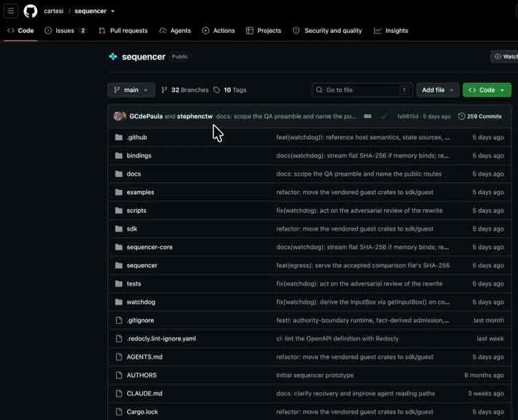Go to the Agents tab

pyautogui.click(x=175, y=31)
